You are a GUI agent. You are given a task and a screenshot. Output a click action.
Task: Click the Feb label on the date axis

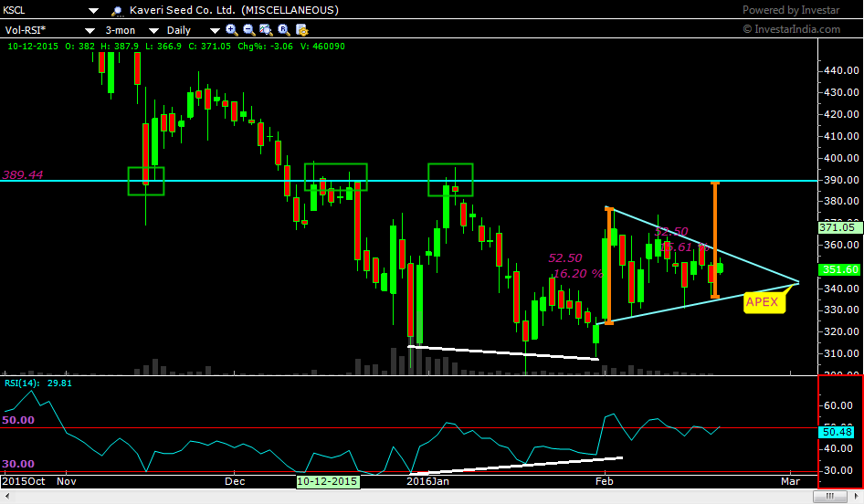point(605,481)
